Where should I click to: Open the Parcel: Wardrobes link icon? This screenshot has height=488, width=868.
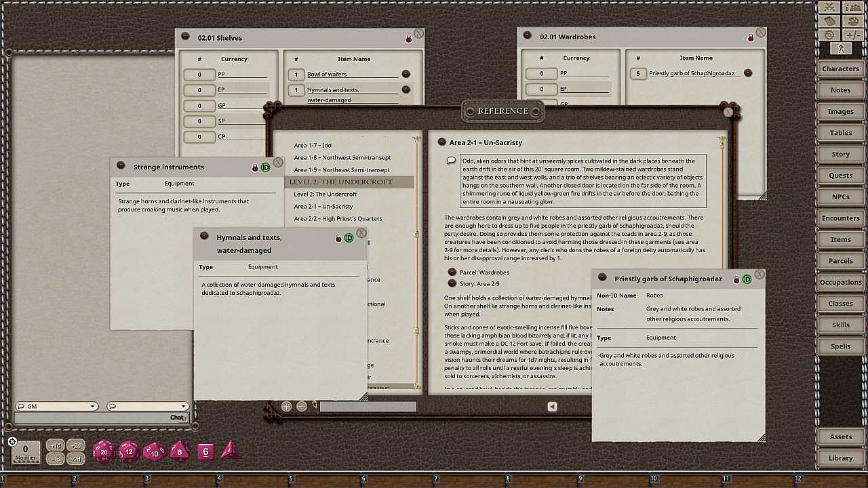[x=452, y=272]
